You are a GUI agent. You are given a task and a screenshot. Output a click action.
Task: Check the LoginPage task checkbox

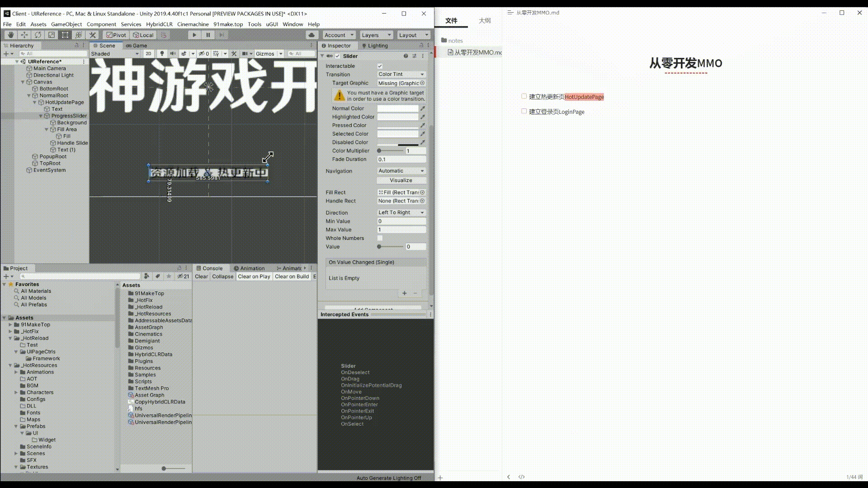524,111
